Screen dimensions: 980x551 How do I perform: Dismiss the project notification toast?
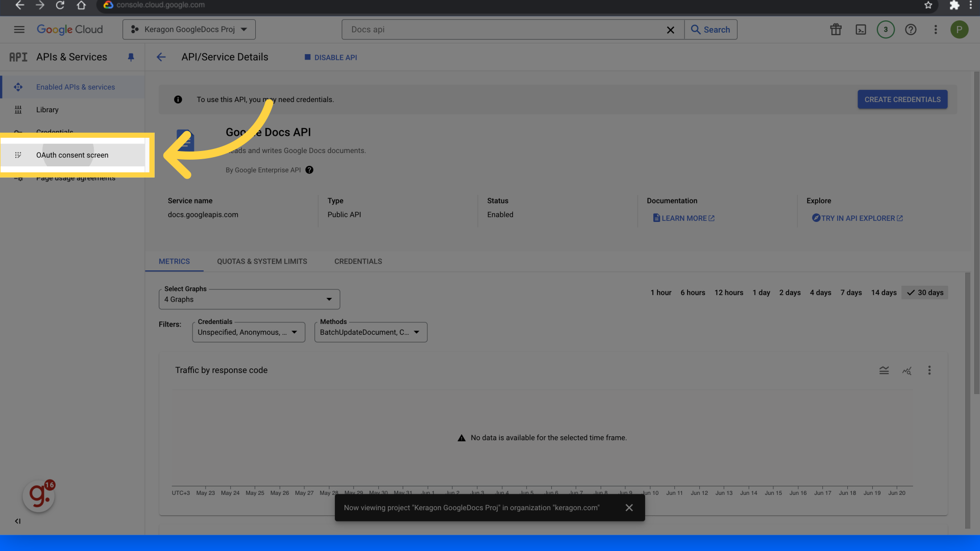click(629, 508)
